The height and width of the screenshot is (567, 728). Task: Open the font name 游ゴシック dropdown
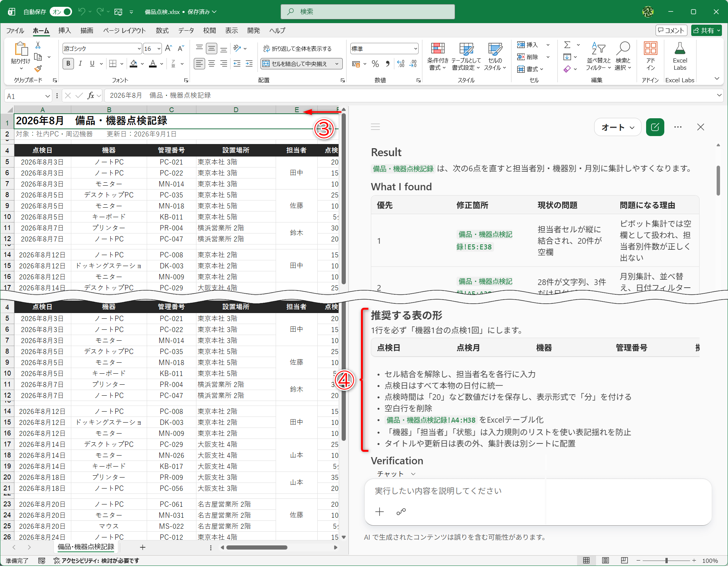[x=139, y=49]
